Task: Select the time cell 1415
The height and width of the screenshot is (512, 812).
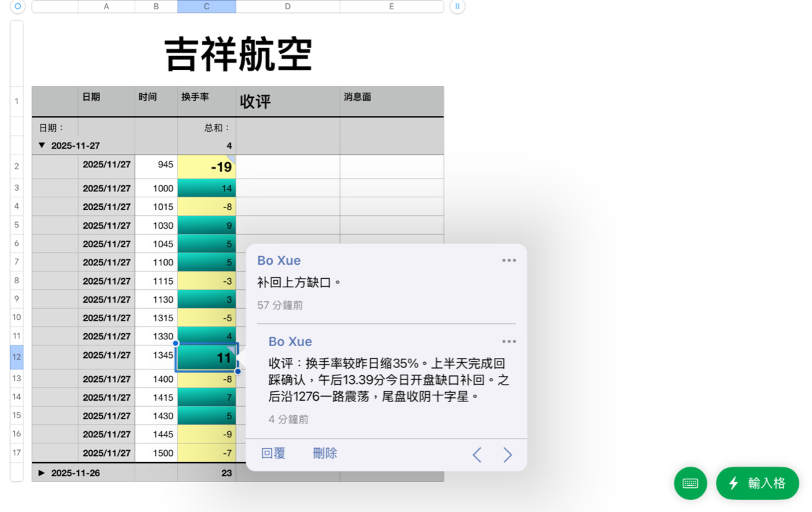Action: (x=157, y=397)
